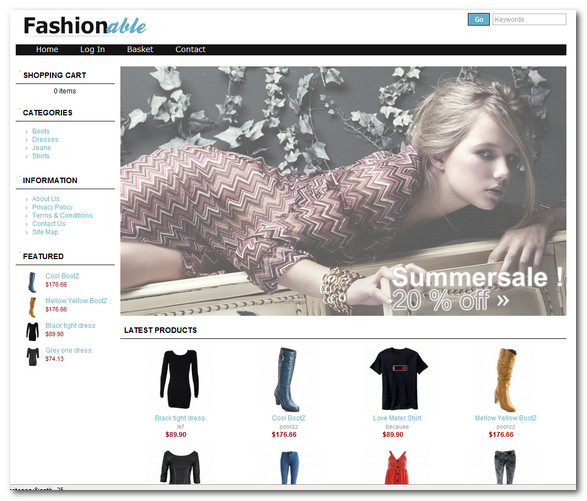Open the About Us information link
587x501 pixels.
point(46,199)
